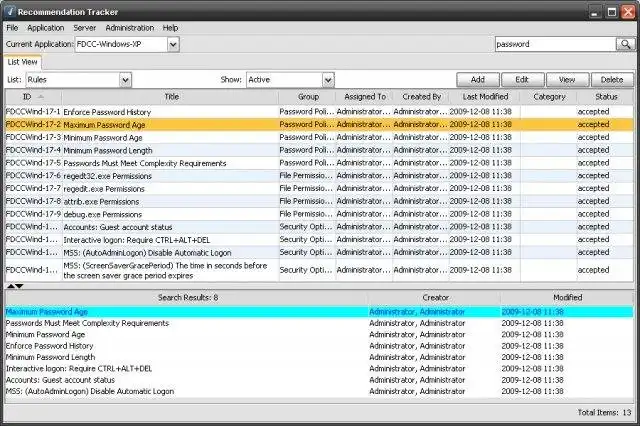Select rule attrib.exe Permissions
Screen dimensions: 640x426
tap(320, 201)
